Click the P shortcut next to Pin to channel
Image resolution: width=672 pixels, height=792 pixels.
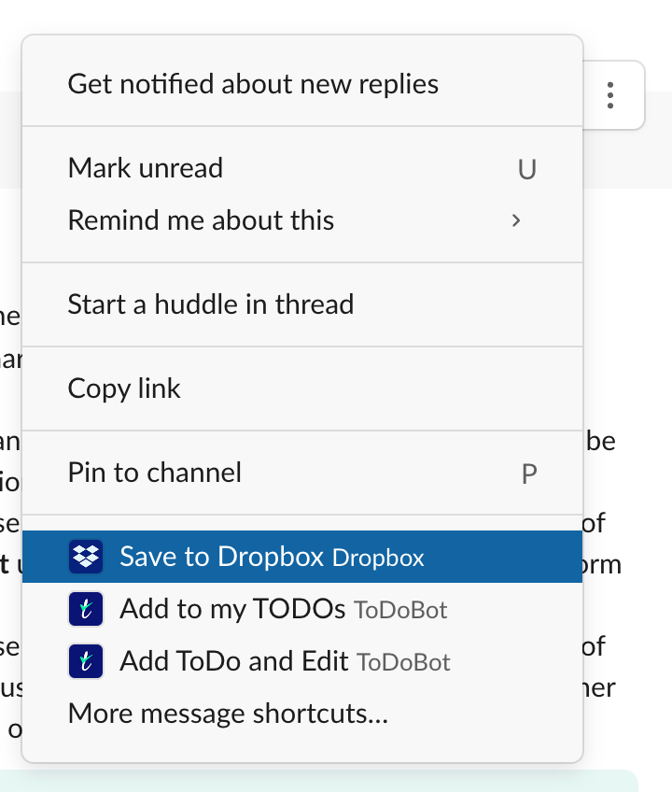[x=528, y=474]
